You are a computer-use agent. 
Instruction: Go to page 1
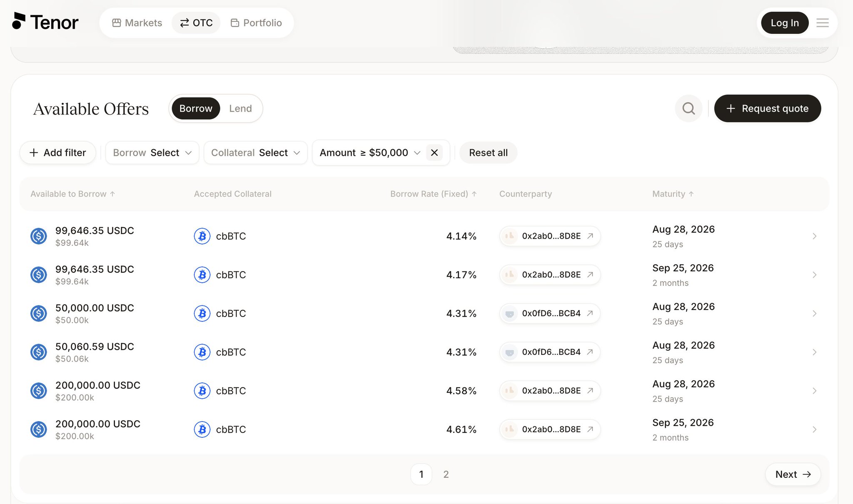pos(421,474)
